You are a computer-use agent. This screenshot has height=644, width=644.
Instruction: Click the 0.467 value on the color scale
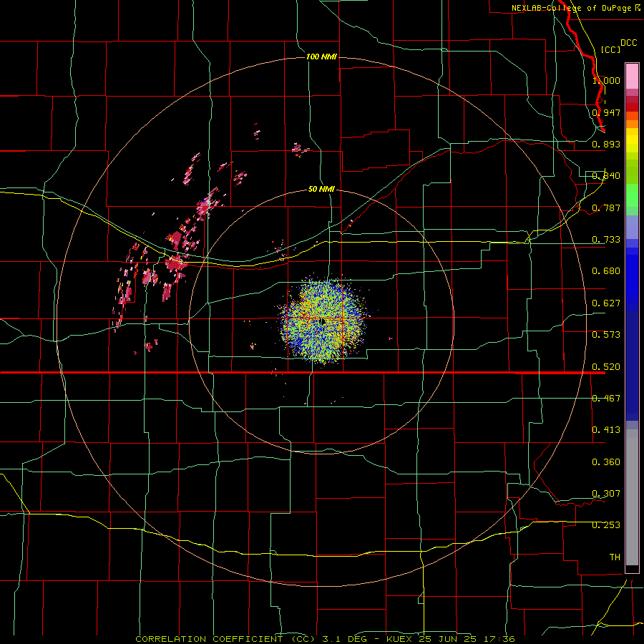[x=606, y=399]
